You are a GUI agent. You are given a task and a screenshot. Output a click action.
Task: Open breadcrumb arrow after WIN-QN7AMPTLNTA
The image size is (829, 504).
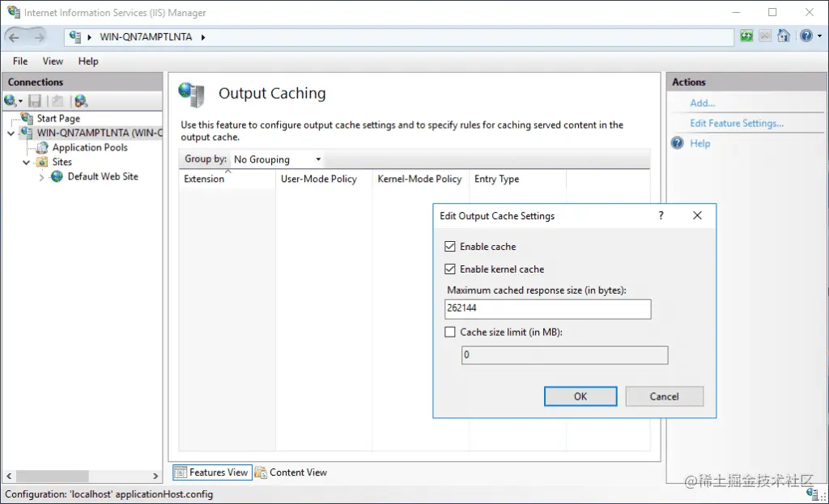tap(203, 37)
